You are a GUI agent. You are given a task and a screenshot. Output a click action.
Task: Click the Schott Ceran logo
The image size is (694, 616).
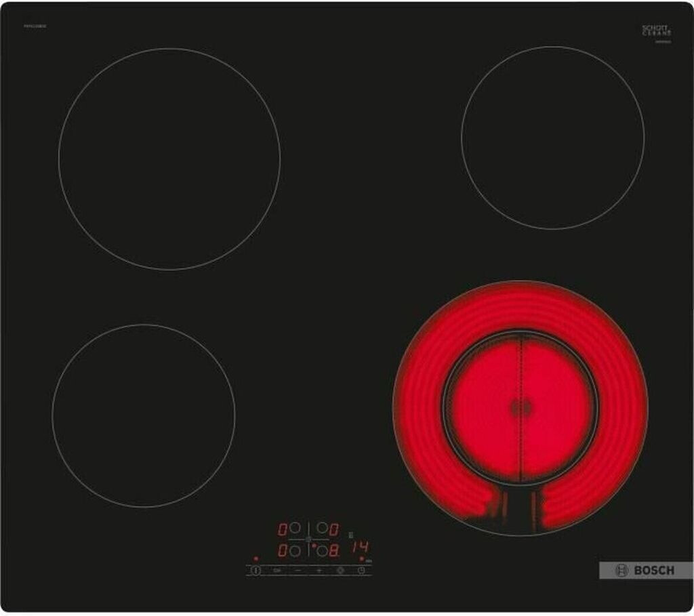656,30
